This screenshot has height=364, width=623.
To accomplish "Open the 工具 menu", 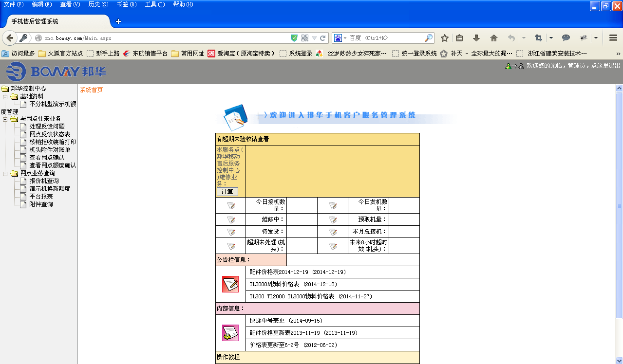I will (154, 4).
